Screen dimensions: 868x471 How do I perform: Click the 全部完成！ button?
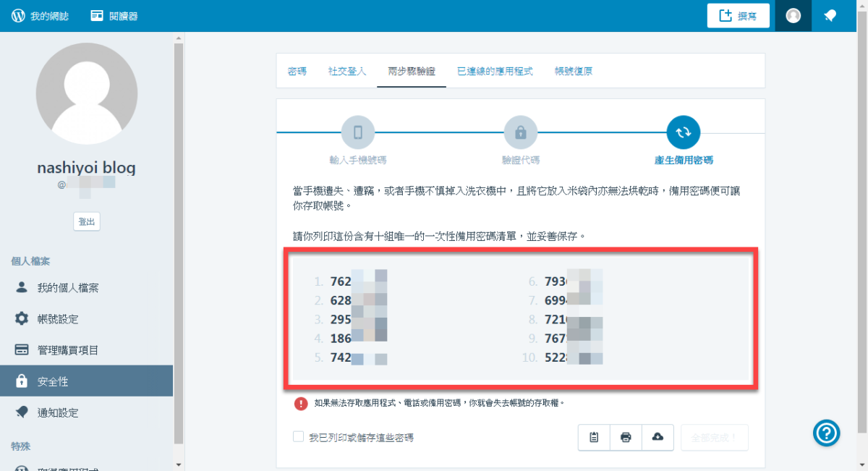pos(714,438)
